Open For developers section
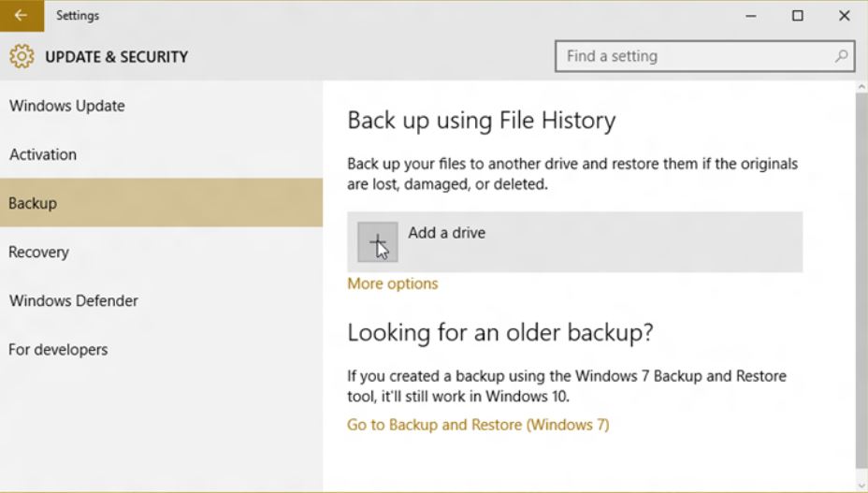The image size is (868, 493). tap(161, 350)
